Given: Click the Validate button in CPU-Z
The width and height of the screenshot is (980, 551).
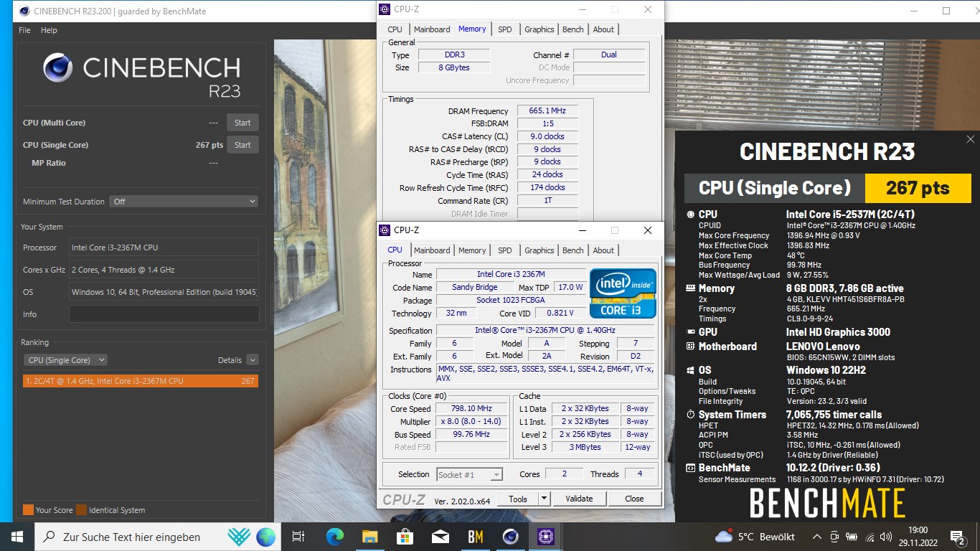Looking at the screenshot, I should (x=579, y=499).
